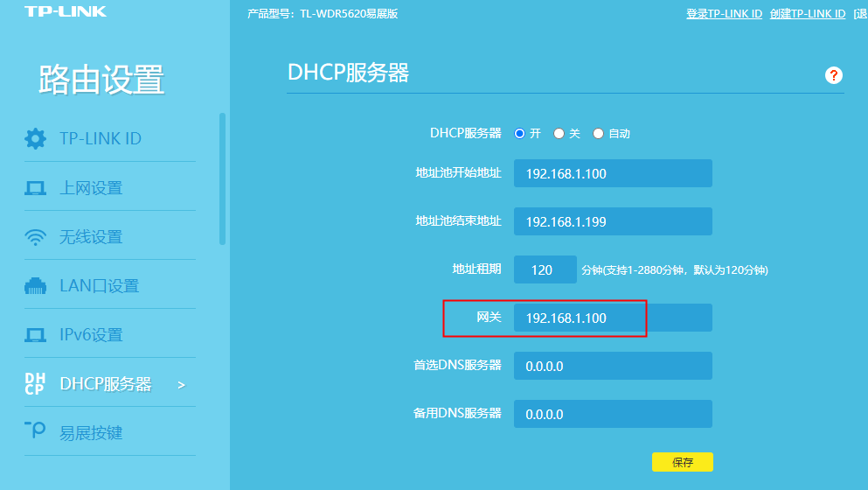
Task: Click 创建TP-LINK ID link
Action: coord(808,14)
